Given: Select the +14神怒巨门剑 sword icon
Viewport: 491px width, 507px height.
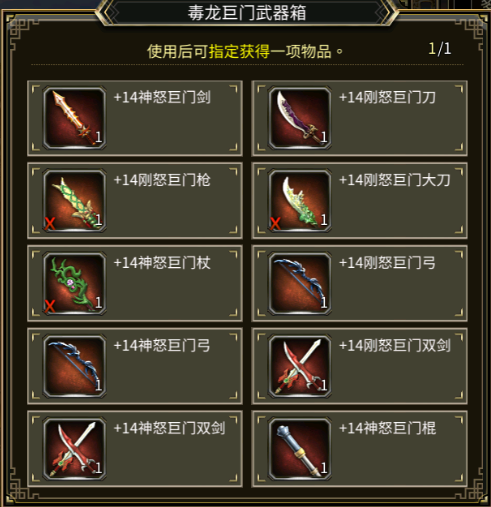Looking at the screenshot, I should coord(75,118).
